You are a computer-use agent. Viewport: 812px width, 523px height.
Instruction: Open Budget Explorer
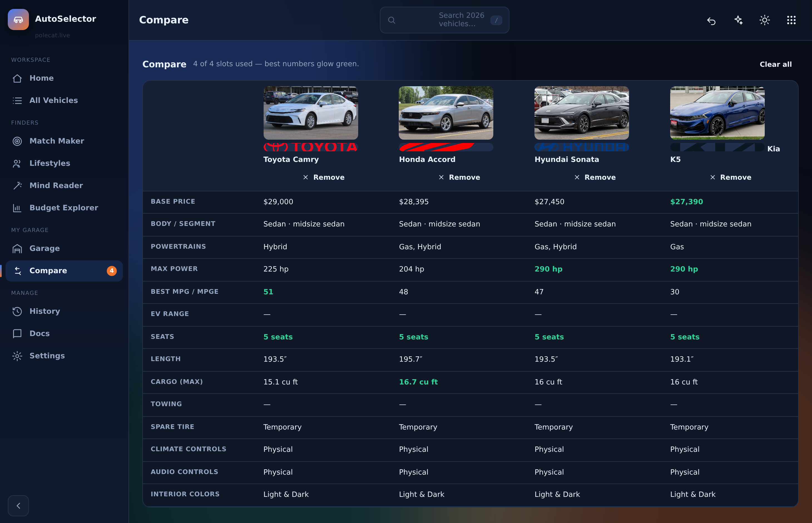(x=64, y=208)
